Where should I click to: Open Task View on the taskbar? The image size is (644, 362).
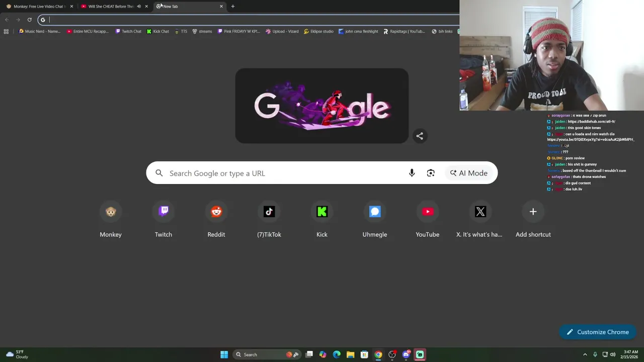(309, 354)
